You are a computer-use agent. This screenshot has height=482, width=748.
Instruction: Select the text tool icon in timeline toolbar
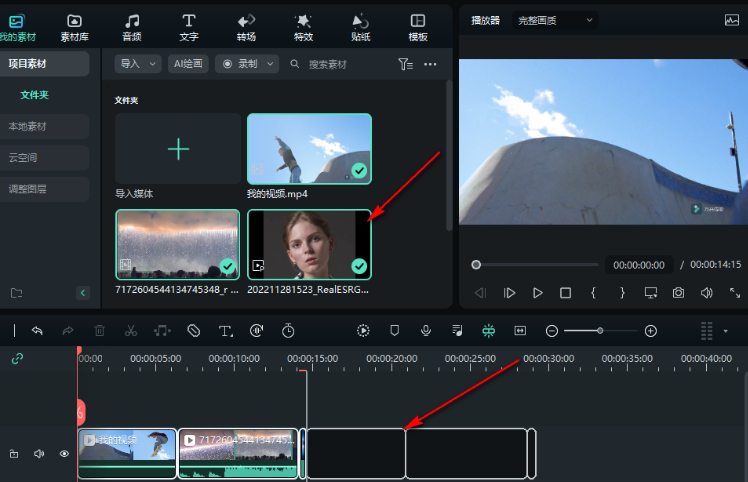(225, 330)
